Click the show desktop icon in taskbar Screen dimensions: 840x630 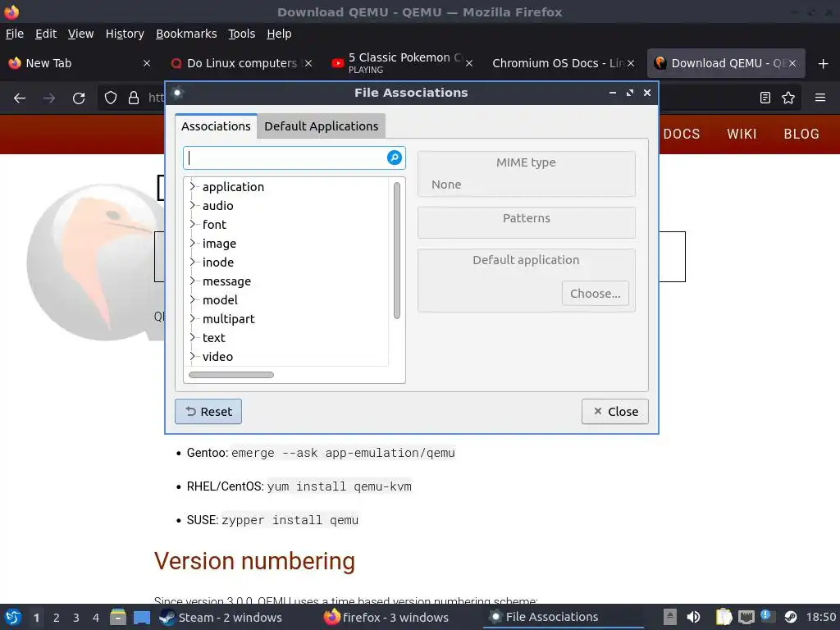tap(142, 617)
